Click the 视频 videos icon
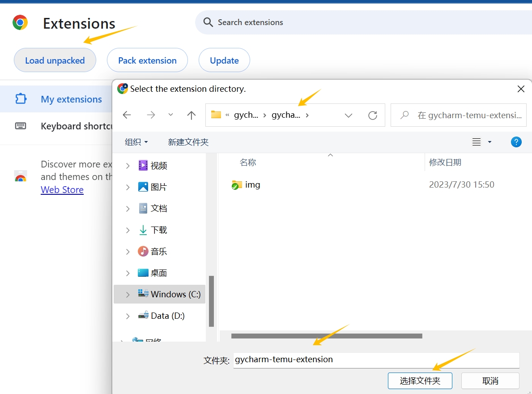The width and height of the screenshot is (532, 394). [x=143, y=165]
